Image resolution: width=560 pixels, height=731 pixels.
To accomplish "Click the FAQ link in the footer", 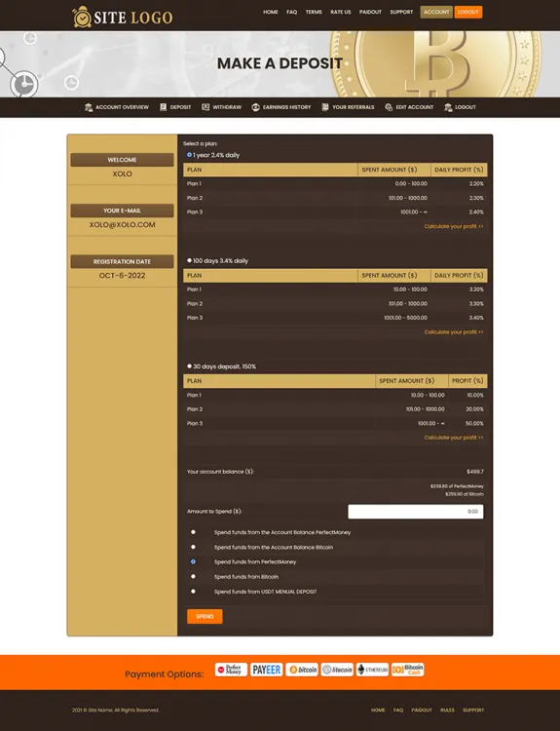I will pyautogui.click(x=398, y=710).
